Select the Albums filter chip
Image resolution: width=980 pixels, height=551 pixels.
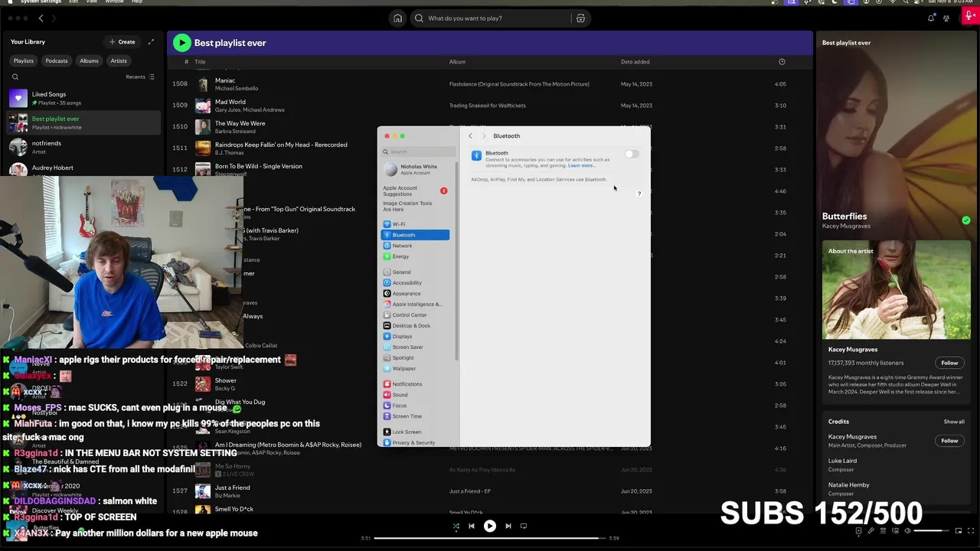[89, 60]
